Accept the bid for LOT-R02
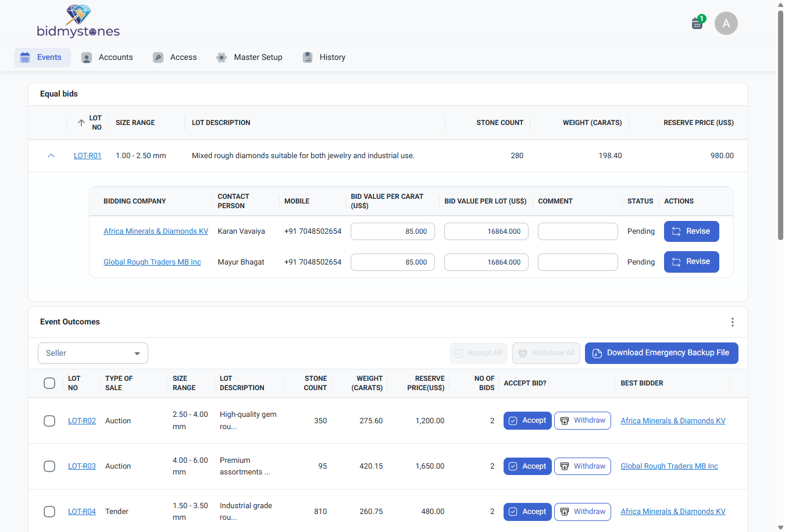The width and height of the screenshot is (785, 532). tap(527, 421)
